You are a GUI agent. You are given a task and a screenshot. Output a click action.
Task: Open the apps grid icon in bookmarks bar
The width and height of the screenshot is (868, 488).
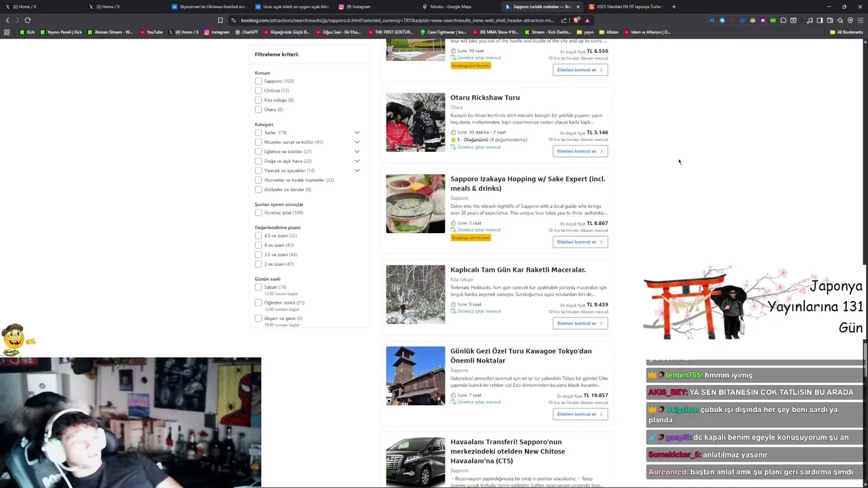tap(7, 32)
